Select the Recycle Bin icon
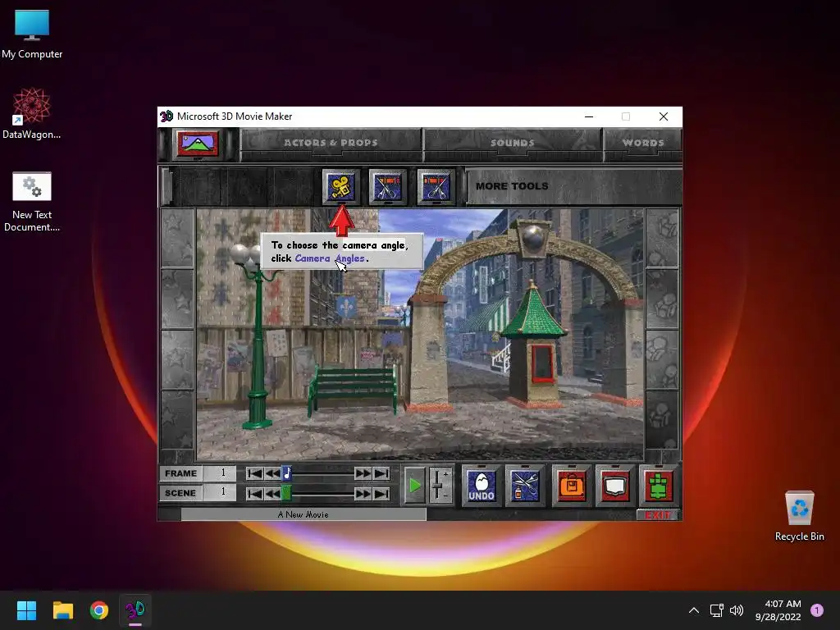The image size is (840, 630). [799, 517]
